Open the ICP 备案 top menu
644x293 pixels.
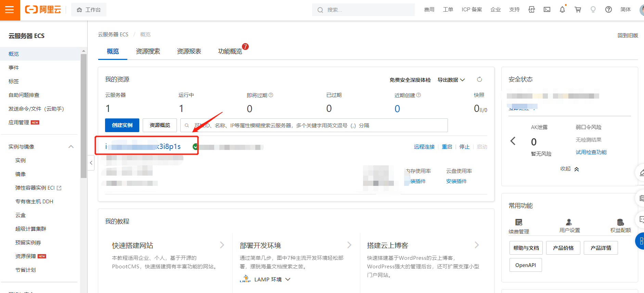click(472, 10)
